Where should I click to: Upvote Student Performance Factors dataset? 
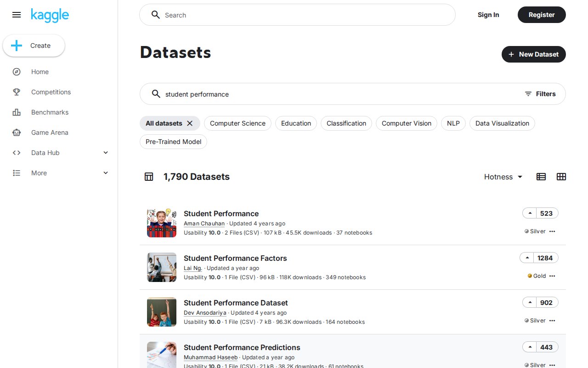[527, 258]
